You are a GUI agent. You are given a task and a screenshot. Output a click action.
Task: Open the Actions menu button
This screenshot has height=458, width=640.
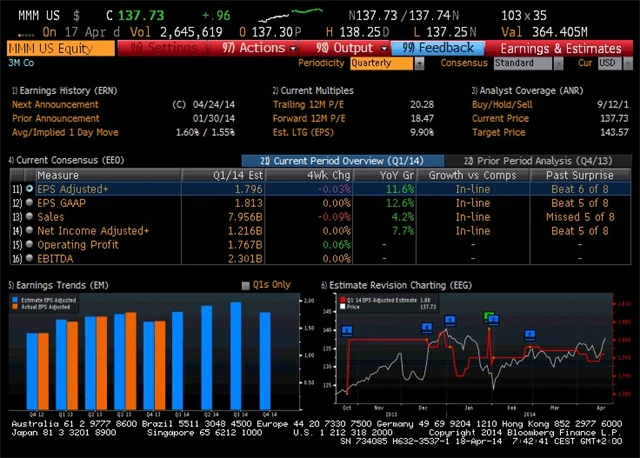[x=254, y=48]
